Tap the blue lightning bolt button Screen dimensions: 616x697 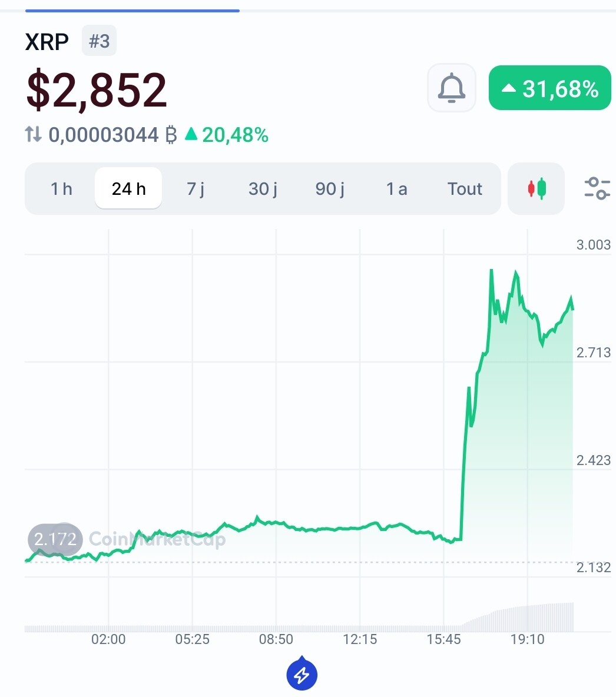click(x=302, y=674)
